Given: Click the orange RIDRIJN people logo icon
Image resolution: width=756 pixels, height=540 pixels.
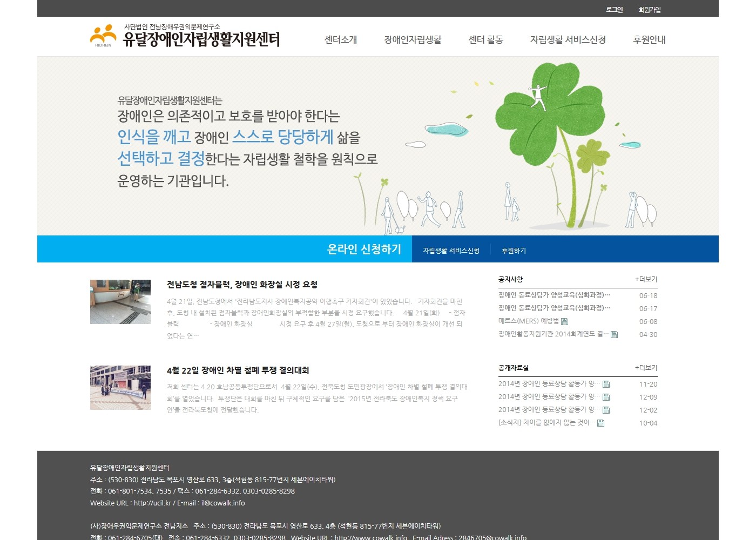Looking at the screenshot, I should point(103,36).
